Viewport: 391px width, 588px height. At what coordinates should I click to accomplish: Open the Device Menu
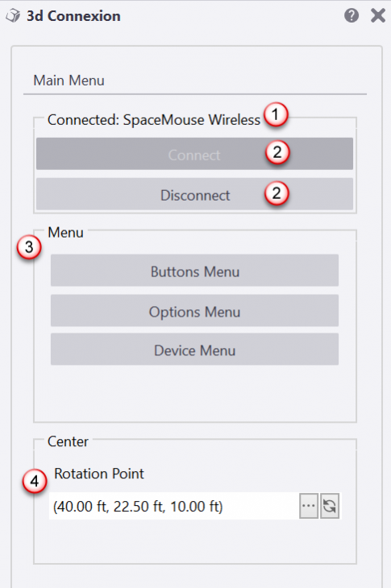[194, 349]
